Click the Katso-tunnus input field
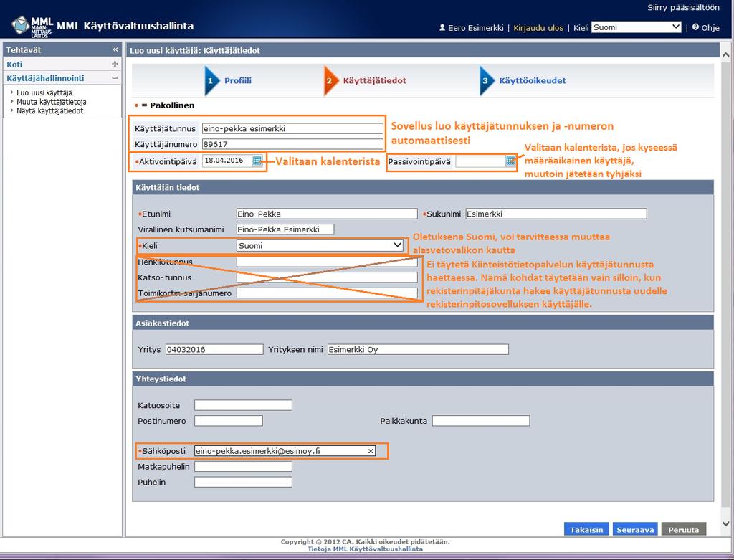The image size is (734, 560). click(x=327, y=277)
